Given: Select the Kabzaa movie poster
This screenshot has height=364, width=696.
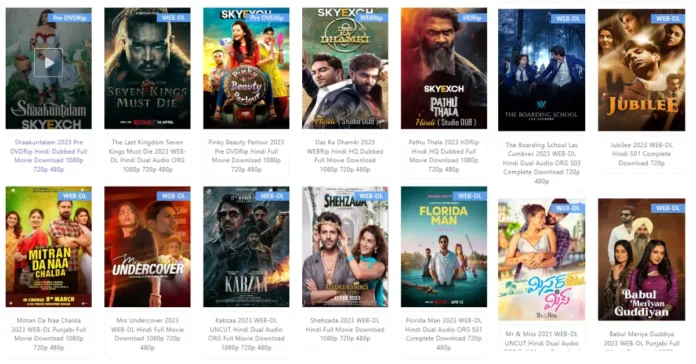Looking at the screenshot, I should click(246, 246).
